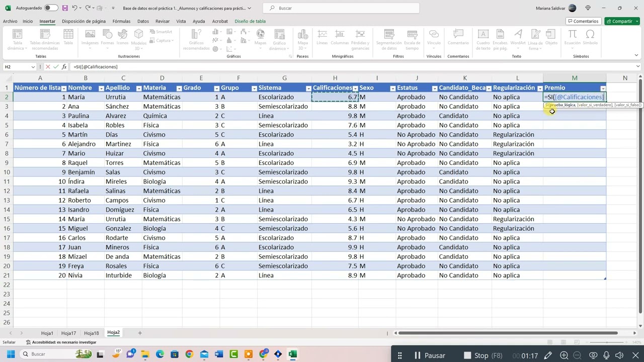The image size is (644, 362).
Task: Insert a Columnas sparkline
Action: (x=340, y=37)
